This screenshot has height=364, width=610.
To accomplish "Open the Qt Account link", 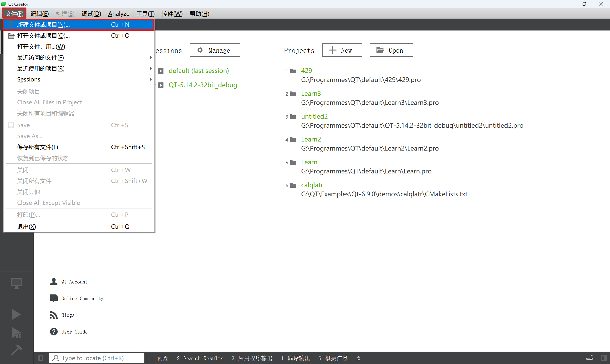I will pyautogui.click(x=74, y=282).
